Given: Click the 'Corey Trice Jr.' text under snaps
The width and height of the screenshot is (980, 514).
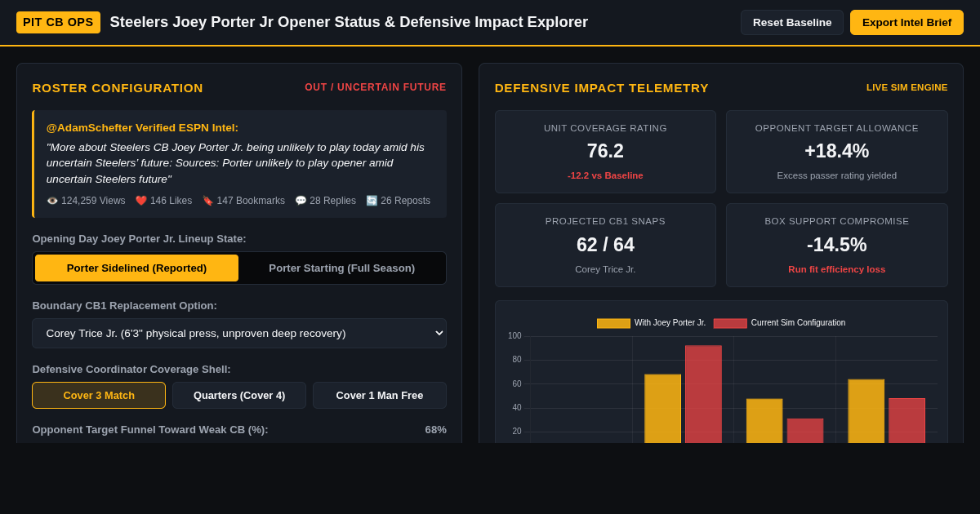Looking at the screenshot, I should [605, 269].
